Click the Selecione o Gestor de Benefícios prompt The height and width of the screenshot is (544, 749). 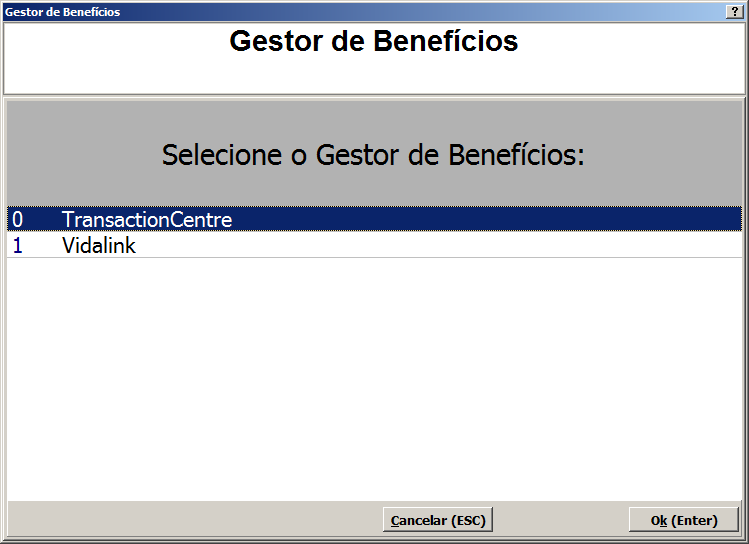[373, 155]
